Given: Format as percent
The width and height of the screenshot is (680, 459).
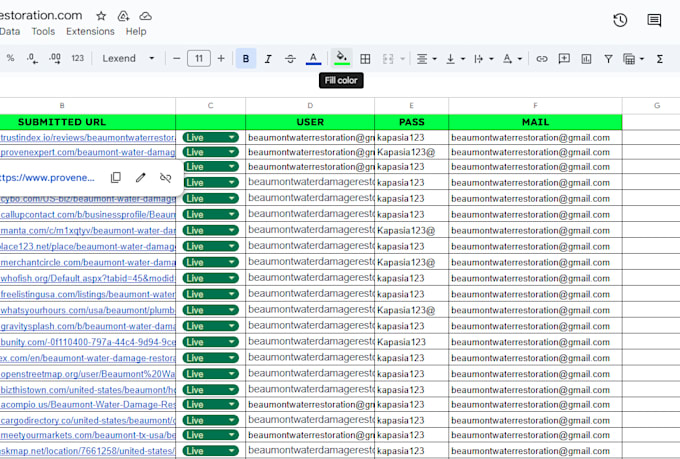Looking at the screenshot, I should (10, 58).
